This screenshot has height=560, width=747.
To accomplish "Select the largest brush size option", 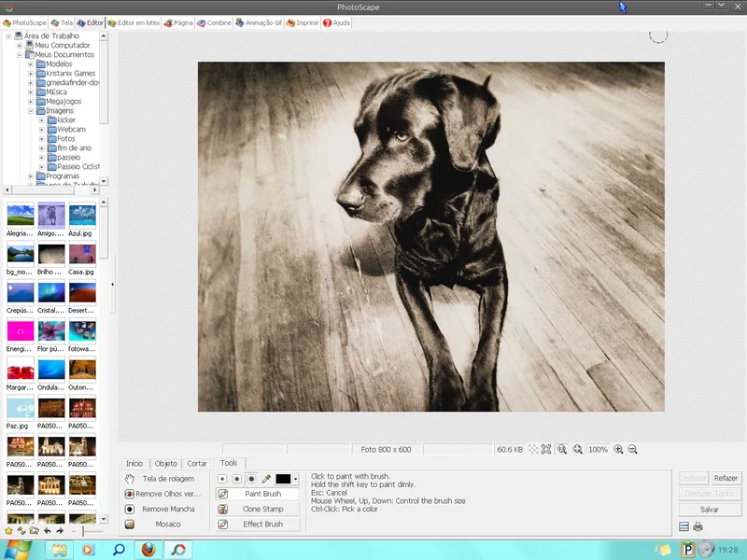I will pyautogui.click(x=251, y=479).
